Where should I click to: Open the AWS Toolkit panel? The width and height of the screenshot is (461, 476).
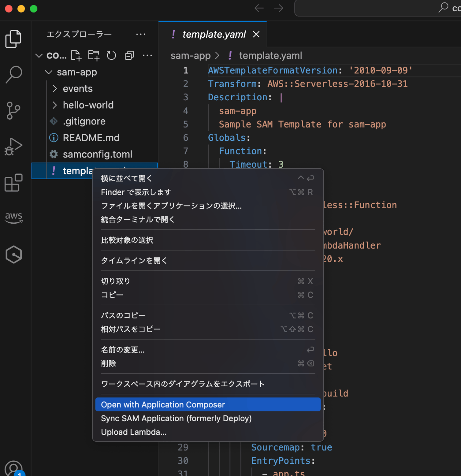pyautogui.click(x=14, y=218)
